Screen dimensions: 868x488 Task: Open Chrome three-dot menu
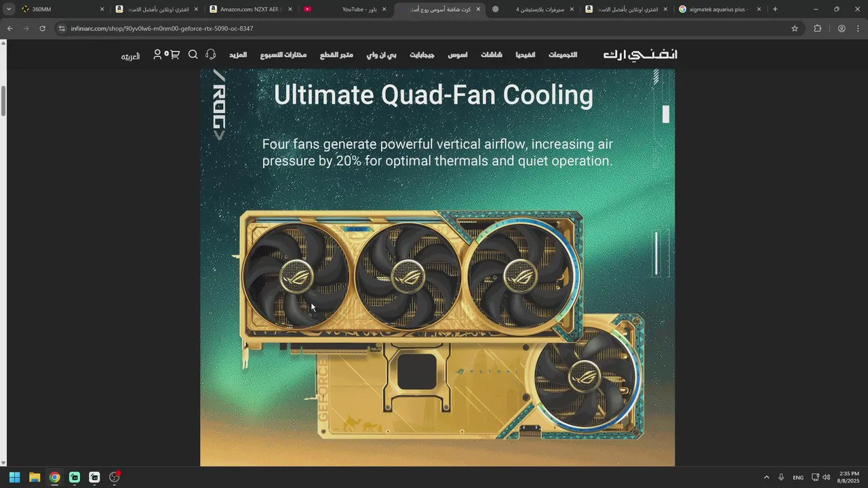click(x=859, y=28)
